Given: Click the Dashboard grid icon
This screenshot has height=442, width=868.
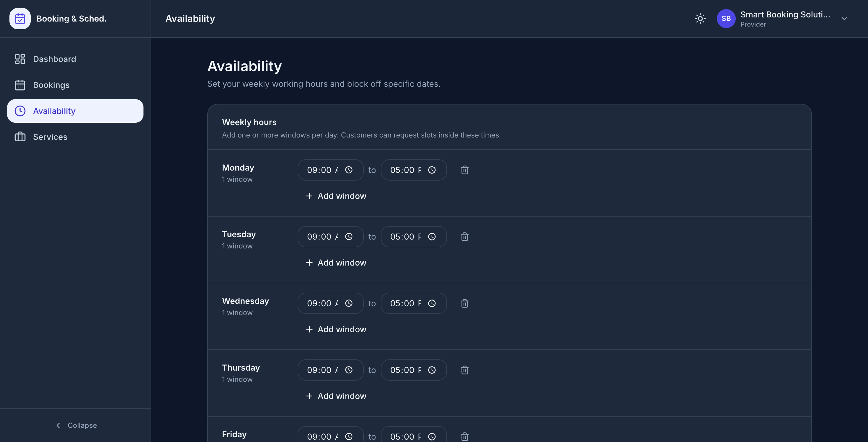Looking at the screenshot, I should point(20,59).
